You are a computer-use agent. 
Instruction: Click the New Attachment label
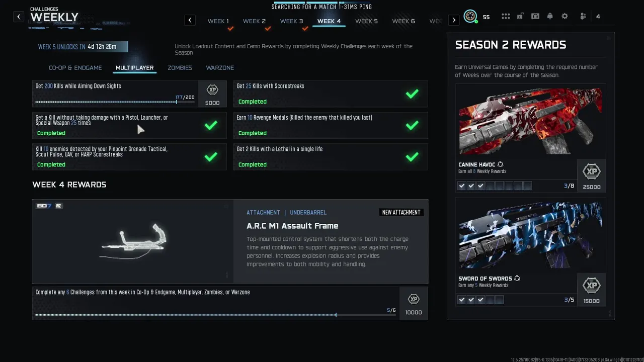[401, 212]
